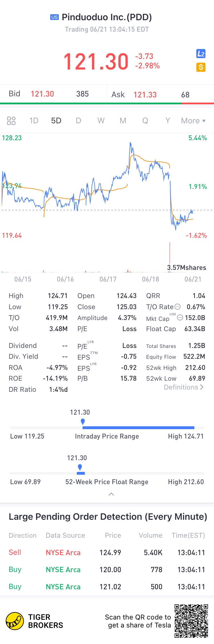The width and height of the screenshot is (214, 644).
Task: Tap the orange dollar sign icon
Action: pos(201,67)
